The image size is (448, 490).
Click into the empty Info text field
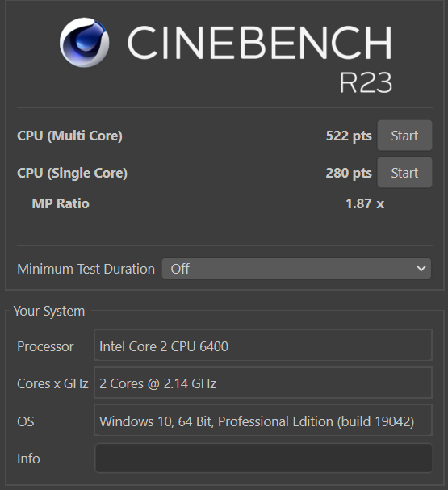click(x=264, y=458)
